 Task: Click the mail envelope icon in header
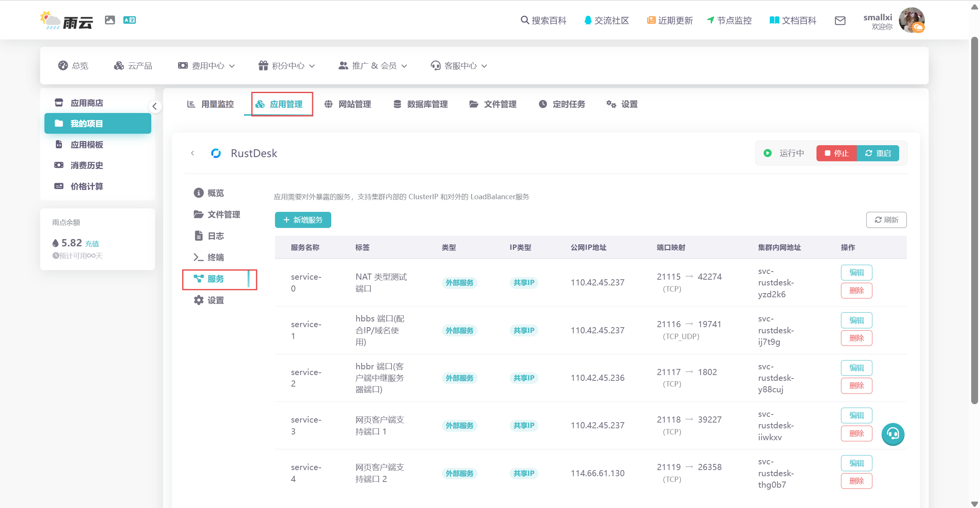point(840,21)
